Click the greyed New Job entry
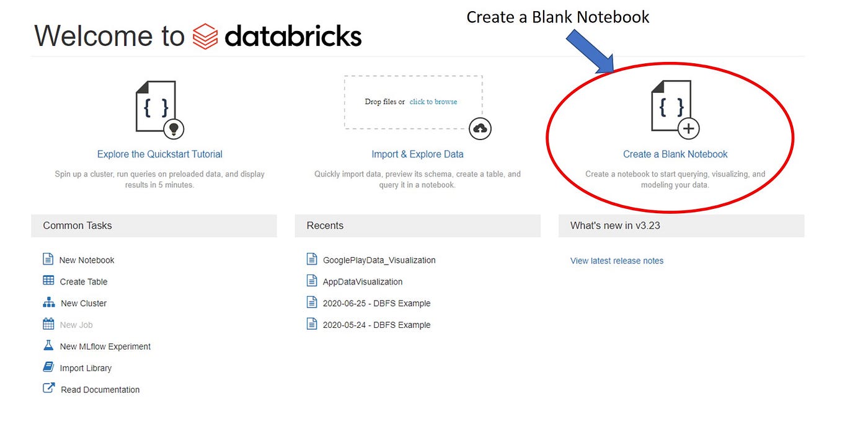868x440 pixels. [76, 325]
